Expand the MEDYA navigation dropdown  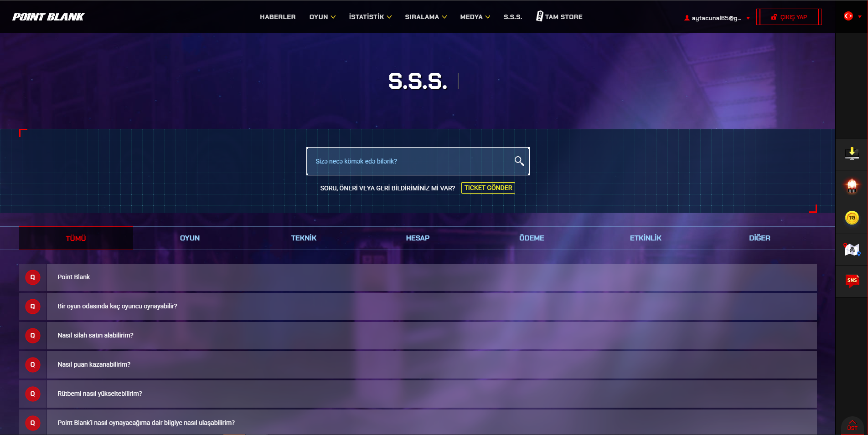point(475,17)
